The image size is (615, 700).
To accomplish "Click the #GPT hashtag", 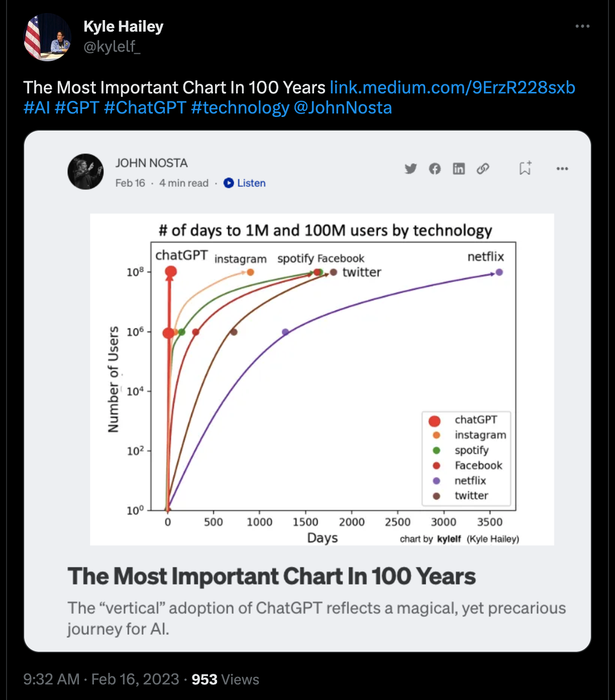I will 77,108.
